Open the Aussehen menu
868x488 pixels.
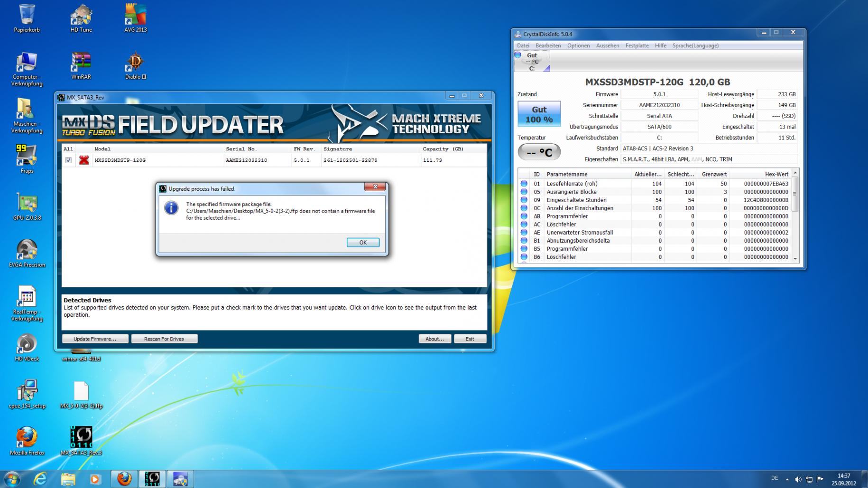click(x=608, y=46)
